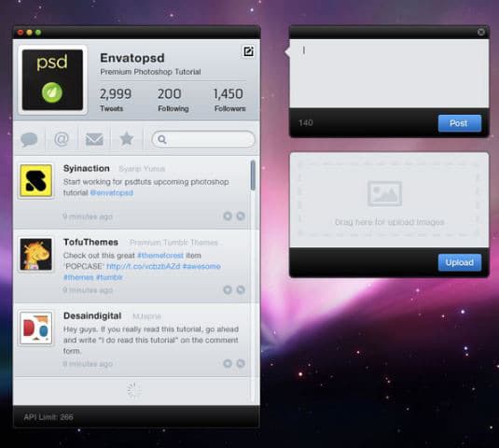This screenshot has width=499, height=448.
Task: Click the red close window button
Action: pyautogui.click(x=21, y=32)
